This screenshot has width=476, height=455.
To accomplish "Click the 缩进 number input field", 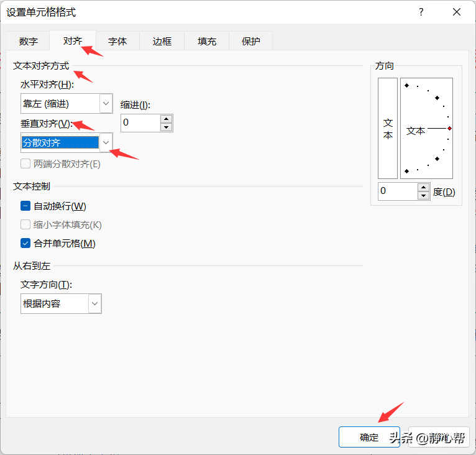I will 140,123.
